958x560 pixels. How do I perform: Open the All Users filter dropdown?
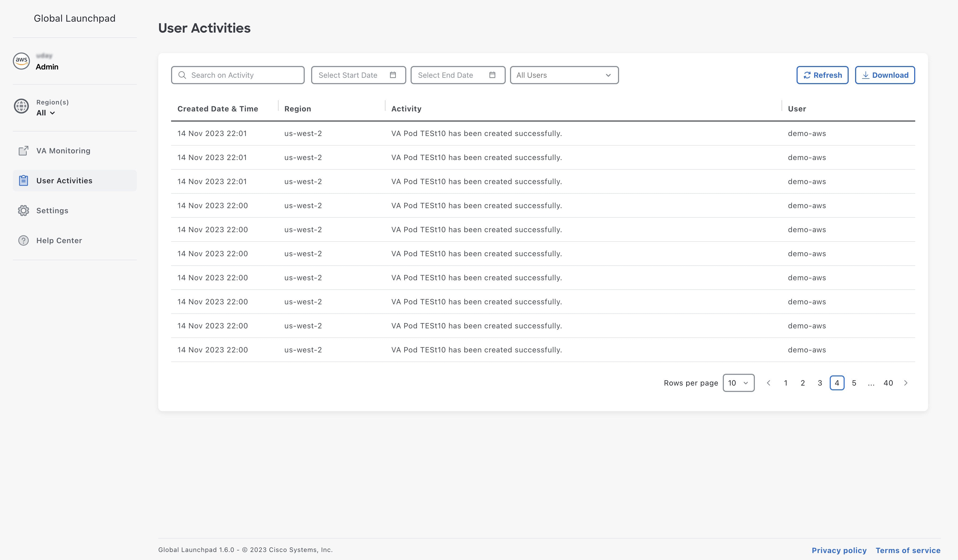coord(564,75)
